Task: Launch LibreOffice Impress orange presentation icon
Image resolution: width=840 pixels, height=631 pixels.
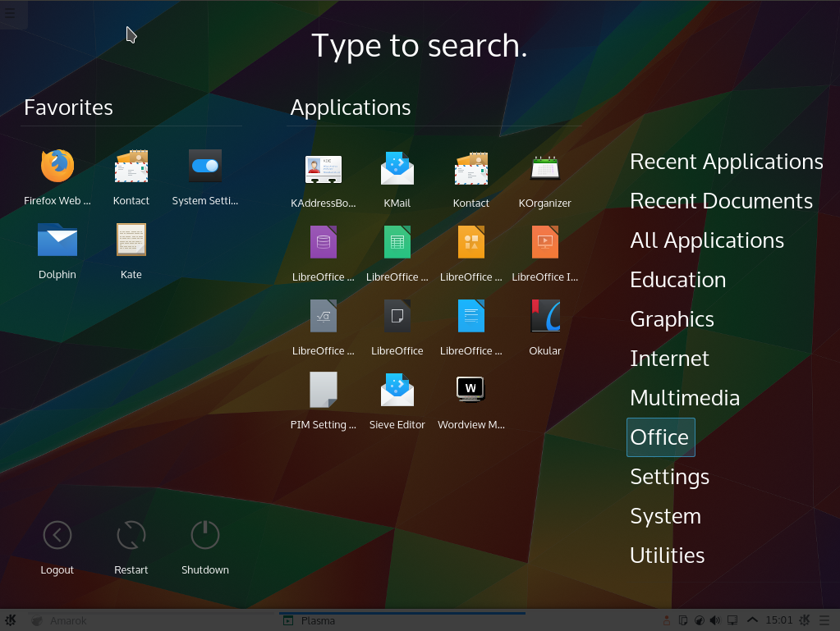Action: (x=545, y=254)
